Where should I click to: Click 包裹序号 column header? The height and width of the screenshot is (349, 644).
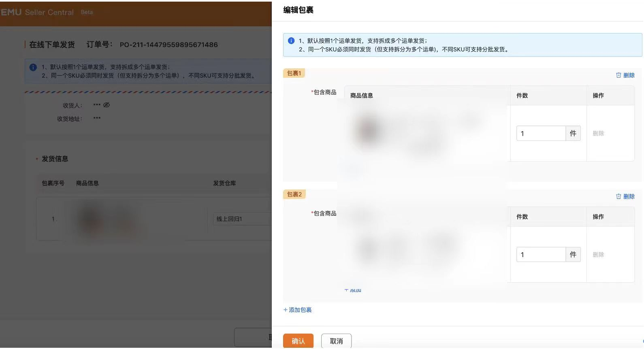coord(53,183)
